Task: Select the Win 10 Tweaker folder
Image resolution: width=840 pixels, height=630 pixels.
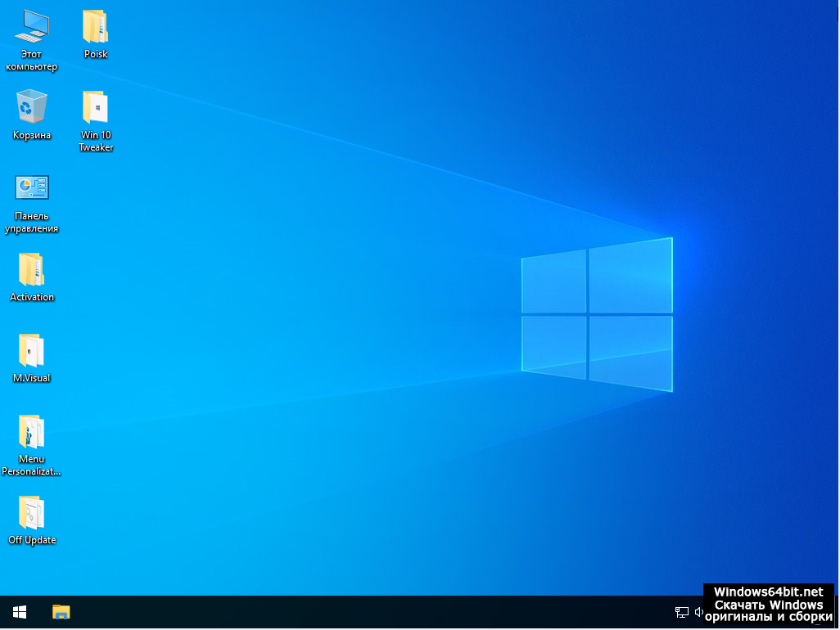Action: [x=96, y=107]
